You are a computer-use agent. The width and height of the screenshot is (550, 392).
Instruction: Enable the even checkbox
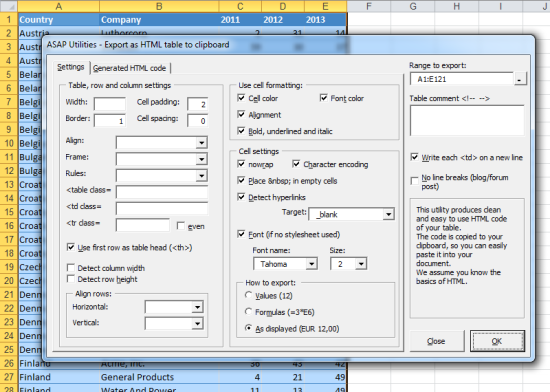click(181, 226)
